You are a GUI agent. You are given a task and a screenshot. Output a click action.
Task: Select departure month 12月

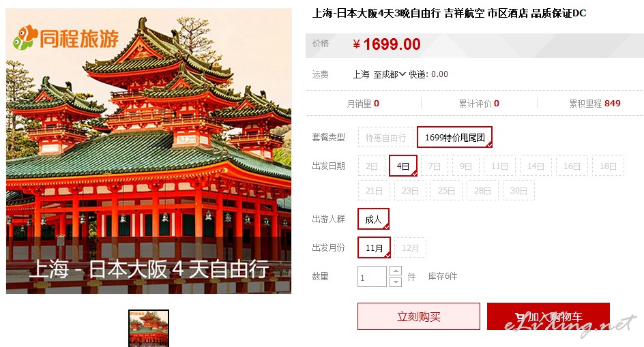(410, 248)
